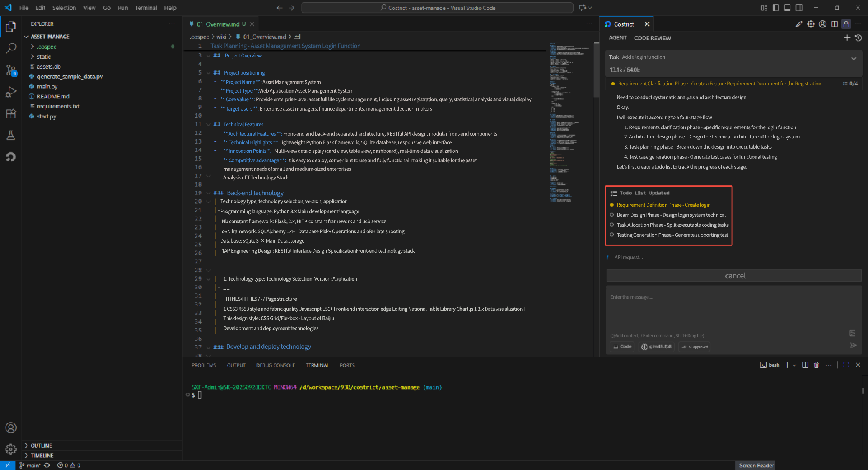Open the Extensions view
This screenshot has height=470, width=868.
(11, 114)
